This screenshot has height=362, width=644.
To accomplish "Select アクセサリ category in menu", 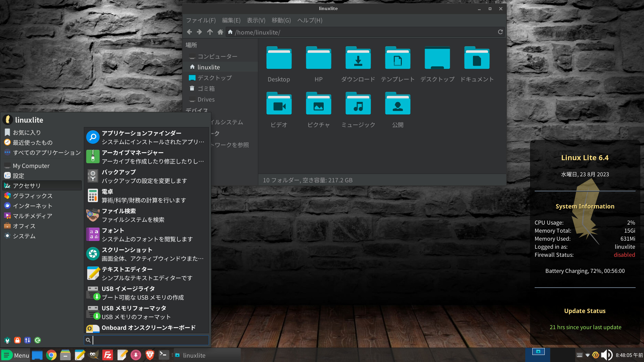I will (42, 185).
